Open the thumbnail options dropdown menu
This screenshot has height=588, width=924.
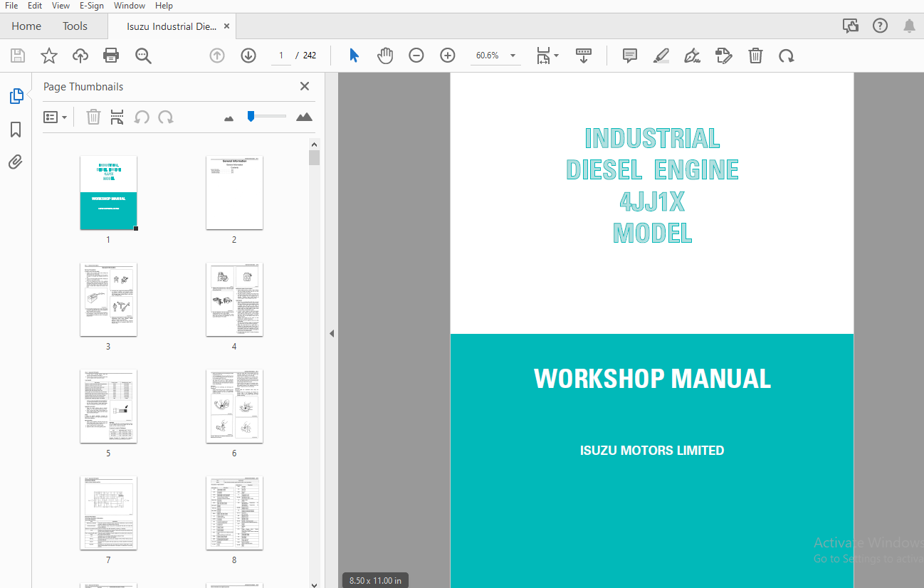55,117
